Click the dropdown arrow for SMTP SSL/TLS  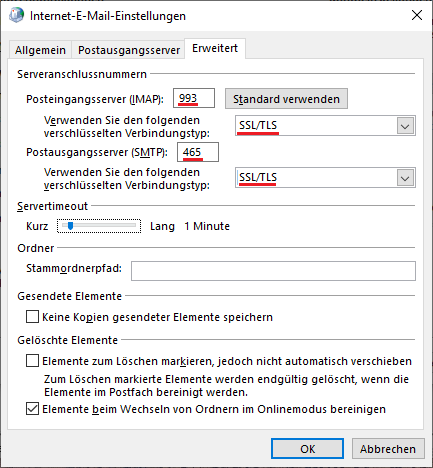pyautogui.click(x=405, y=178)
